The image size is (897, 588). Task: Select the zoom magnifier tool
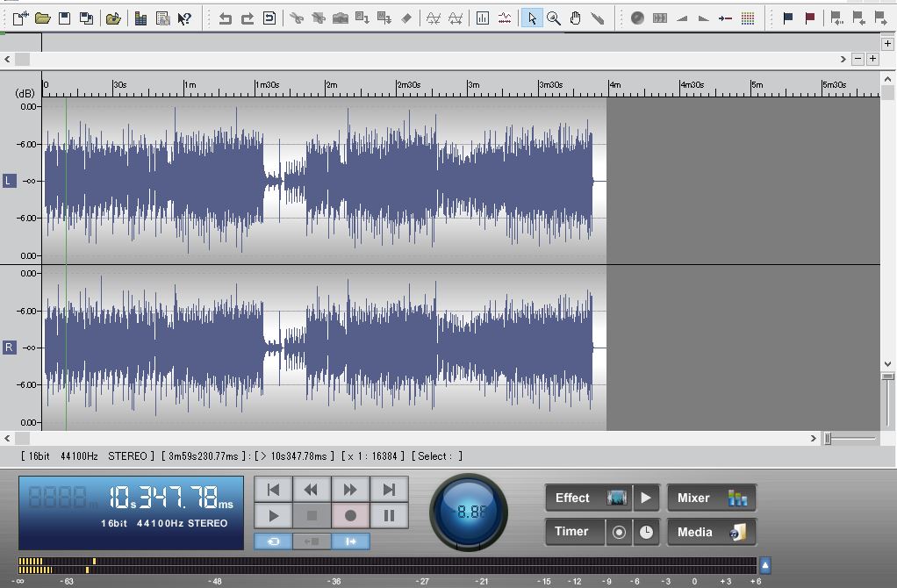553,18
